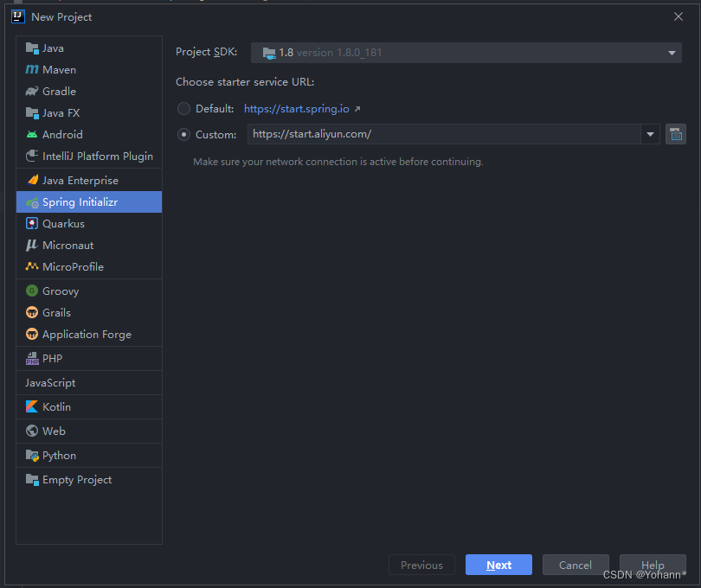Click the Grails icon
This screenshot has width=701, height=588.
click(x=32, y=312)
